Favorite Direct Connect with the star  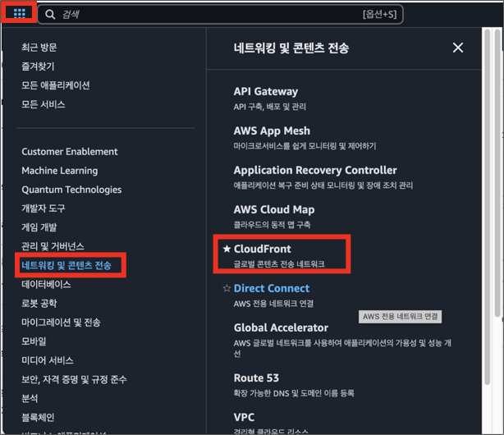[227, 288]
